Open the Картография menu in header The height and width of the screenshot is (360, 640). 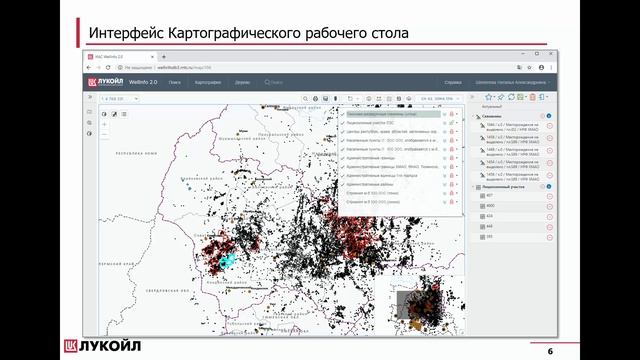point(208,82)
